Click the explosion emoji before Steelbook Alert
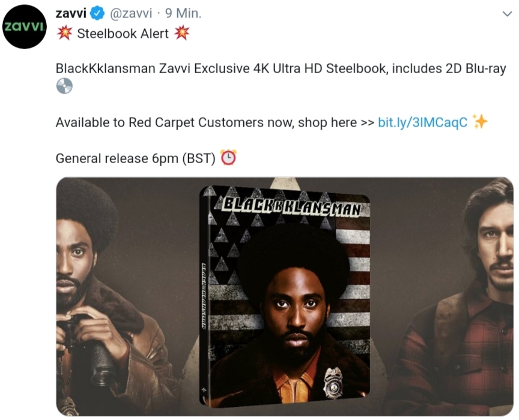Screen dimensions: 519x420 click(x=64, y=33)
